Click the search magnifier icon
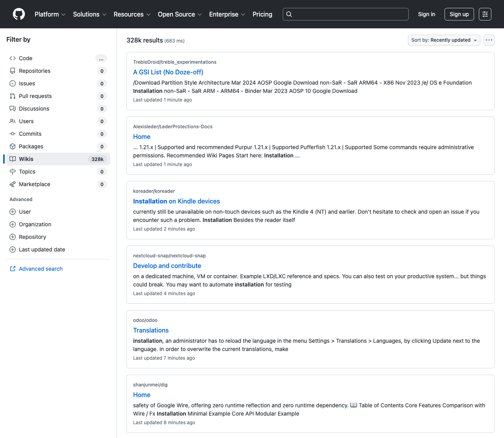Image resolution: width=504 pixels, height=438 pixels. (x=289, y=14)
